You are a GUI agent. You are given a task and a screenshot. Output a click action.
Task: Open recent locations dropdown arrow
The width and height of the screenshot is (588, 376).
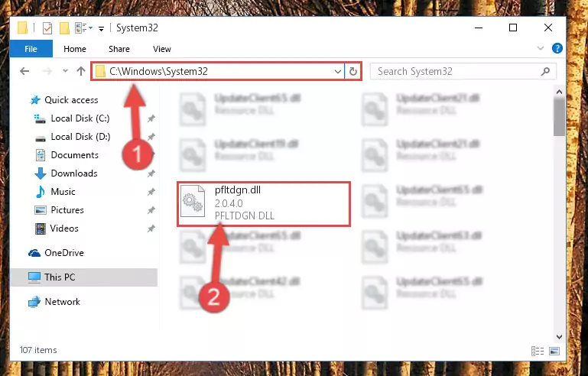coord(65,71)
